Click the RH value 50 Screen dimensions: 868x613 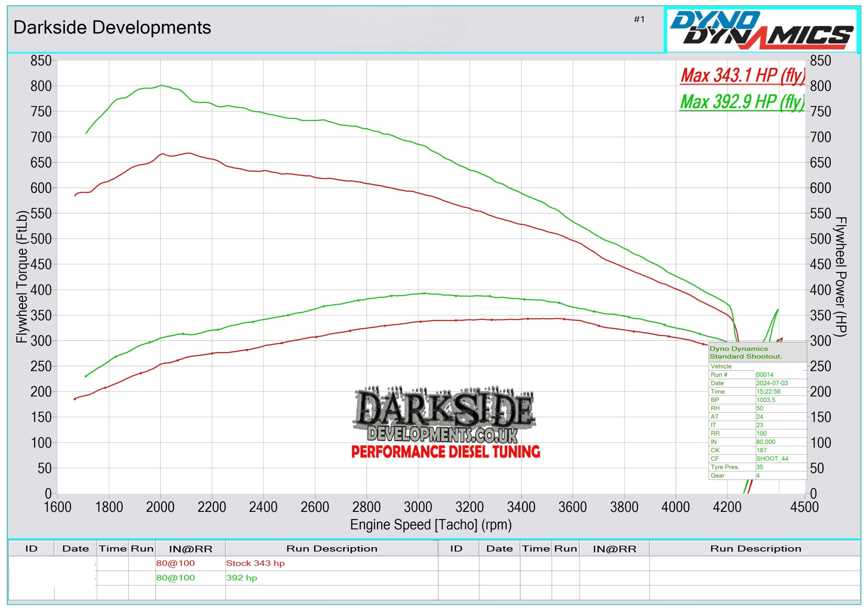760,408
